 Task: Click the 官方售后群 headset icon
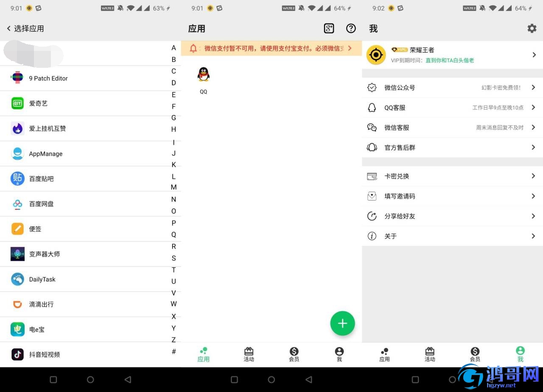click(x=372, y=147)
